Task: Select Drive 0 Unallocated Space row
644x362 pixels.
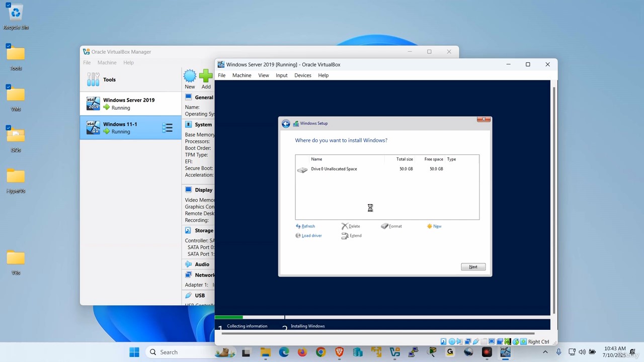Action: 387,169
